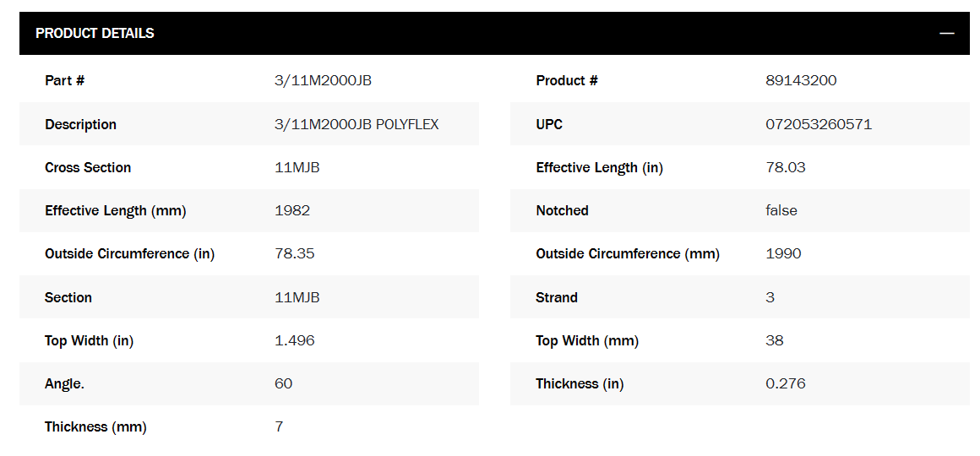Select the Effective Length (in) value 78.03

point(786,167)
